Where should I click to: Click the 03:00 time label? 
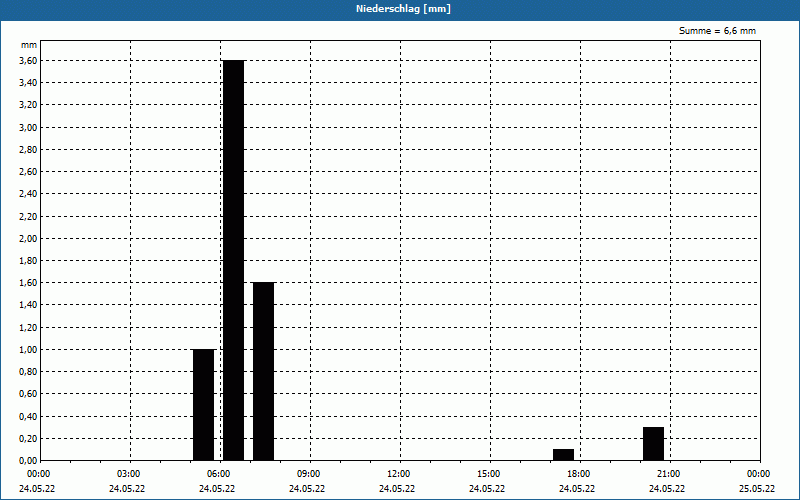coord(129,474)
